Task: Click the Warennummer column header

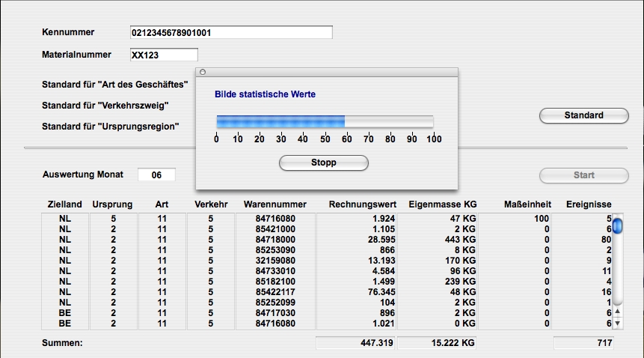Action: (x=275, y=204)
